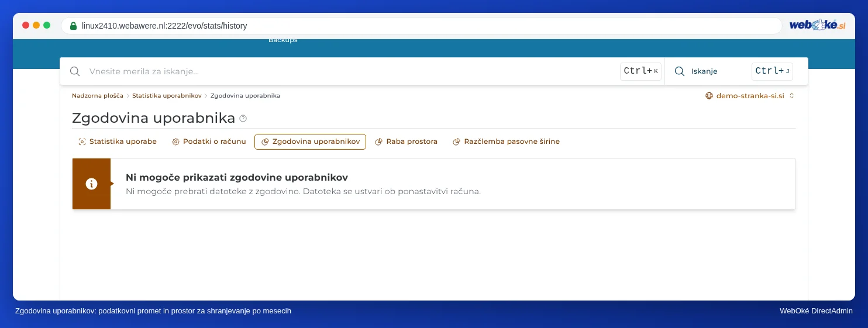
Task: Click the 'WebOké DirectAdmin' caption text
Action: 816,311
